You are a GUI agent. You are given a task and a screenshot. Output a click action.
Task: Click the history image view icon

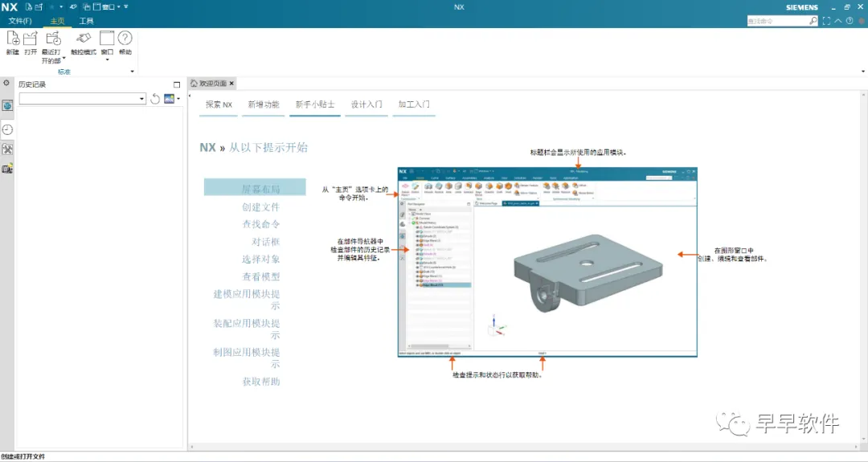click(x=170, y=99)
